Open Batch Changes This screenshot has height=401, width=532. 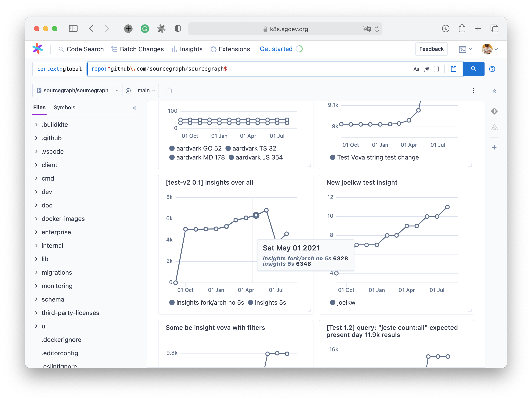pos(137,49)
